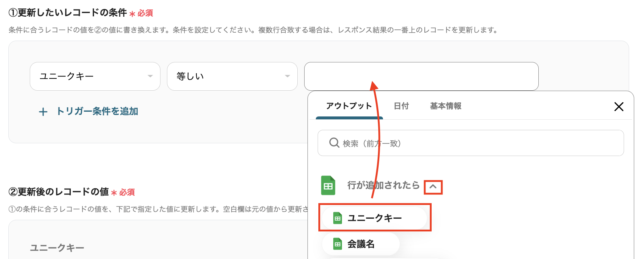Click トリガー条件を追加 link

tap(97, 111)
